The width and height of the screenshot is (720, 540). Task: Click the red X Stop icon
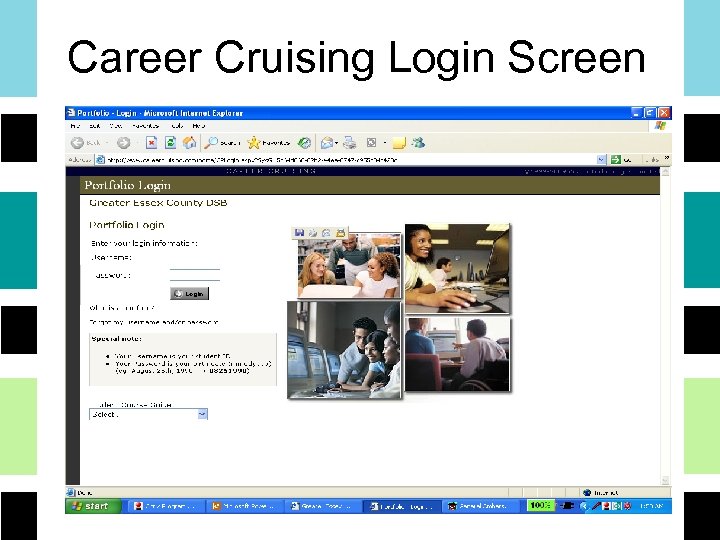[x=151, y=143]
